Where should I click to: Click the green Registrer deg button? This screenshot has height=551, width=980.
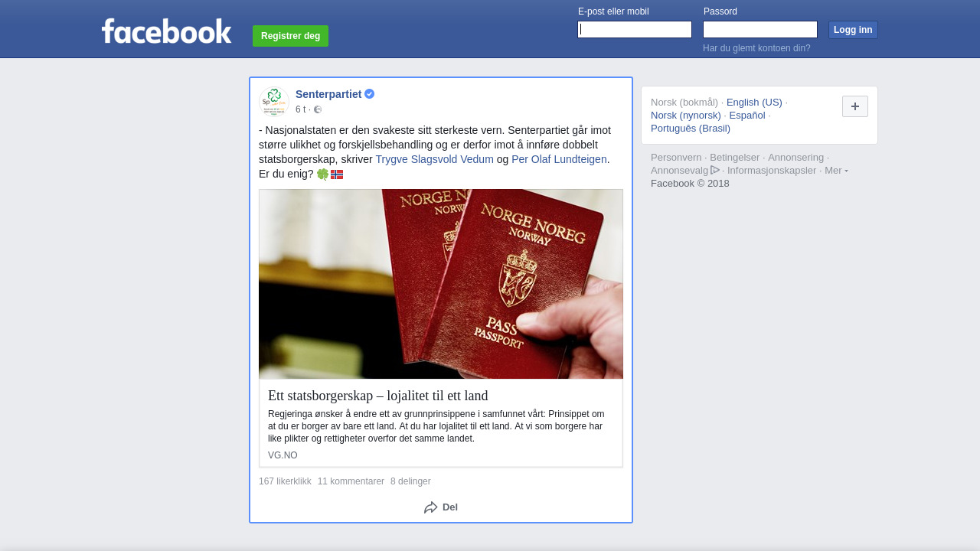[x=290, y=36]
